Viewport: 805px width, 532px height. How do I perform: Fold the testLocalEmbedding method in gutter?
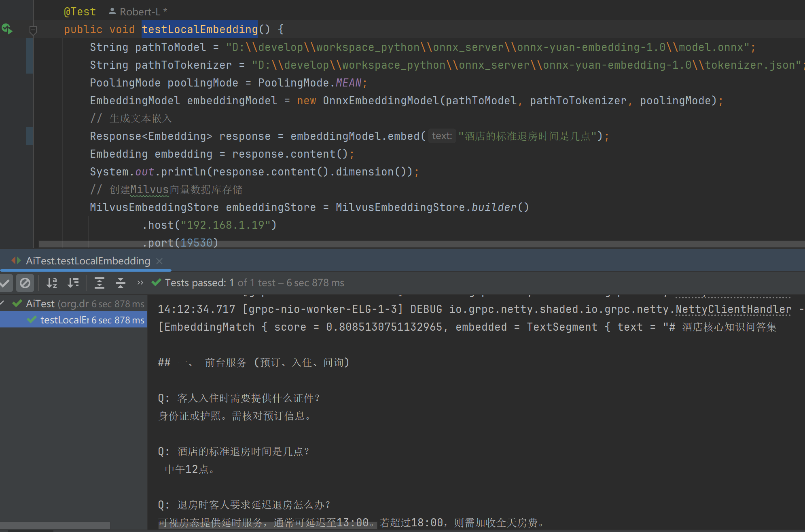coord(33,30)
